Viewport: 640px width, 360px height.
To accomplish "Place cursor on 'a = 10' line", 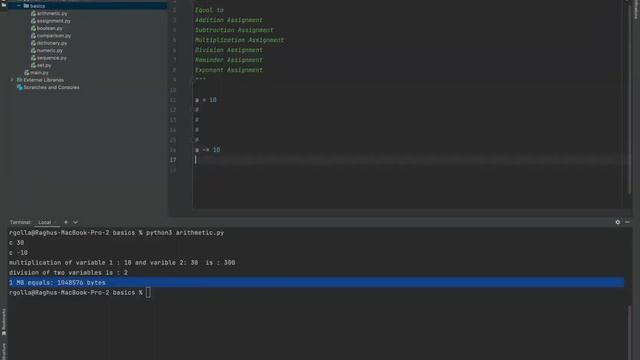I will [206, 100].
